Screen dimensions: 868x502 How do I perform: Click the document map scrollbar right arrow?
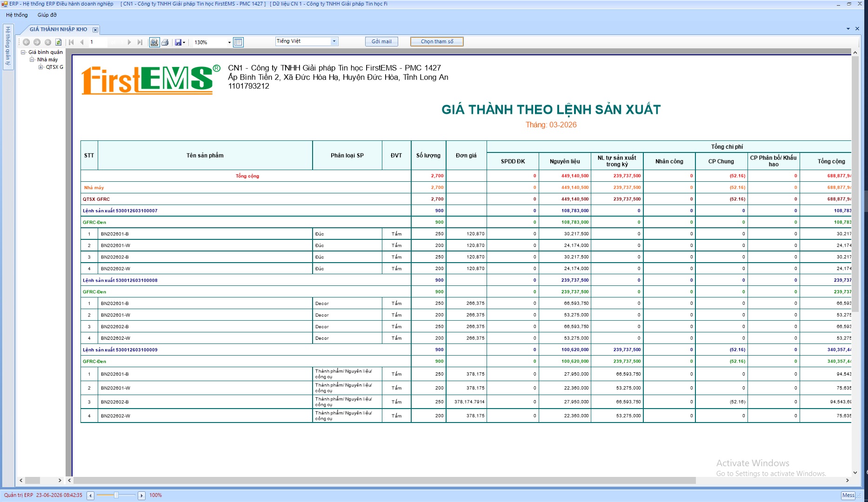[60, 480]
